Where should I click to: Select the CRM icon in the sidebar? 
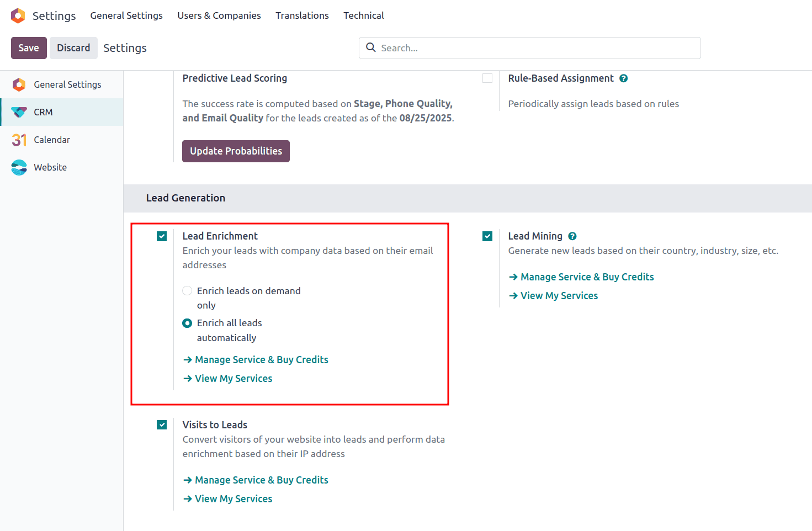tap(18, 112)
